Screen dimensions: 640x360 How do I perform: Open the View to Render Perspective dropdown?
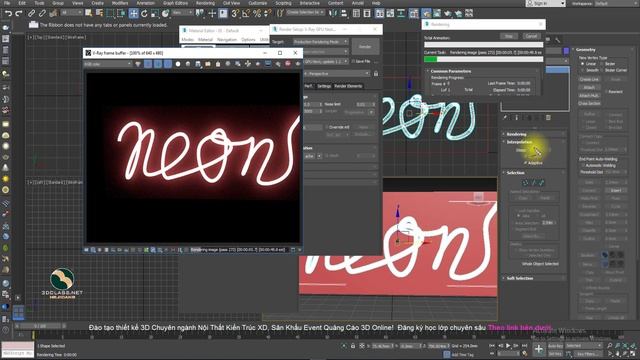click(337, 73)
